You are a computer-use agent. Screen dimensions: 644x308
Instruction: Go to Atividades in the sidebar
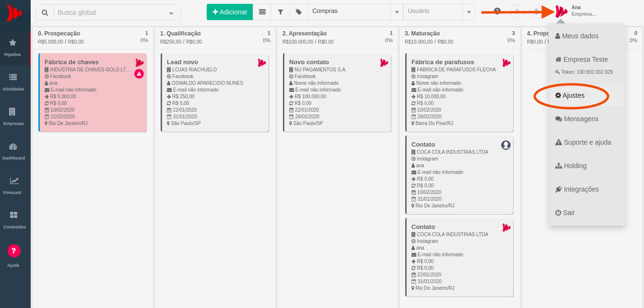coord(13,81)
